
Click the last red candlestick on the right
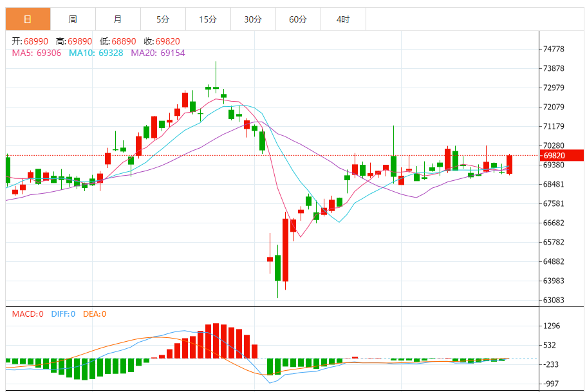coord(510,164)
